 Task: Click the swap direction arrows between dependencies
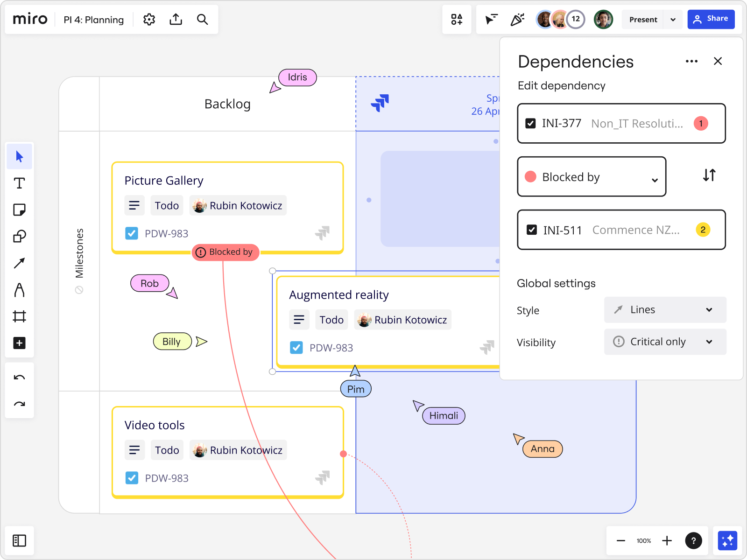pyautogui.click(x=709, y=175)
